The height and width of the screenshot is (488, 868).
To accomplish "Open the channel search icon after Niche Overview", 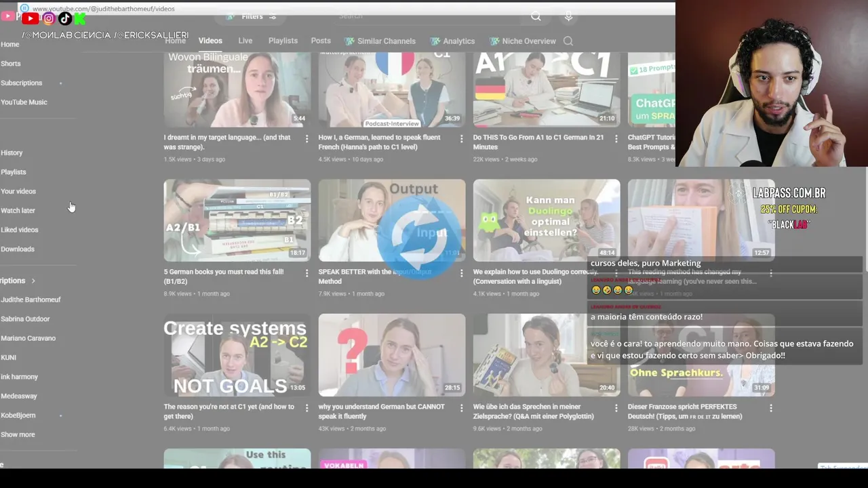I will click(568, 41).
